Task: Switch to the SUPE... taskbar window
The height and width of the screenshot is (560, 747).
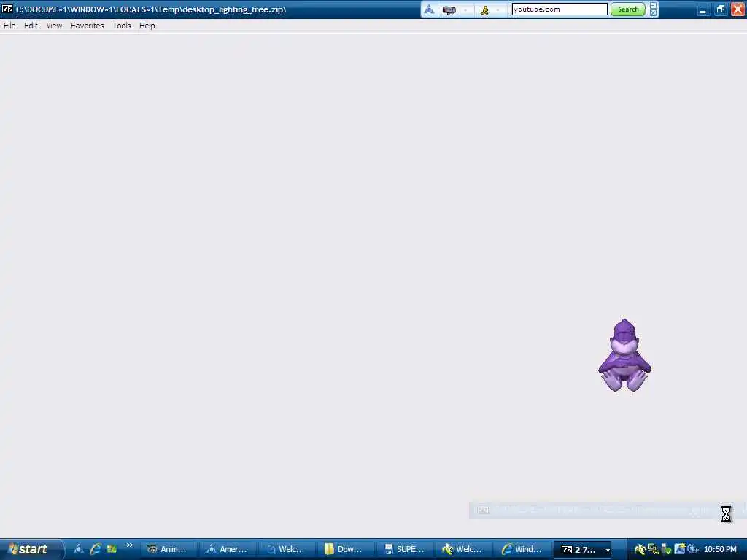Action: click(x=406, y=549)
